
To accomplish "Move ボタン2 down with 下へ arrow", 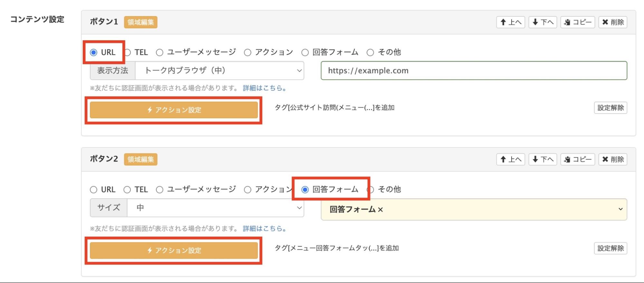I will [x=543, y=160].
